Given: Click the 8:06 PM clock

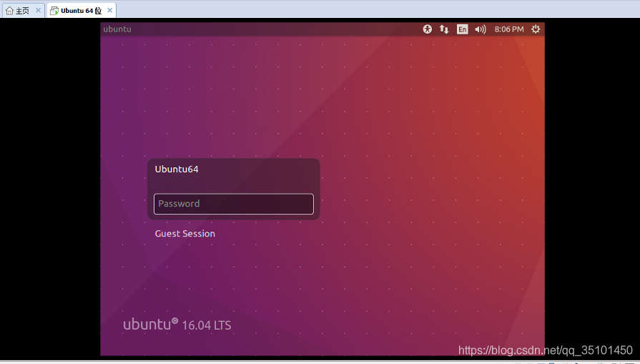Looking at the screenshot, I should click(x=509, y=29).
